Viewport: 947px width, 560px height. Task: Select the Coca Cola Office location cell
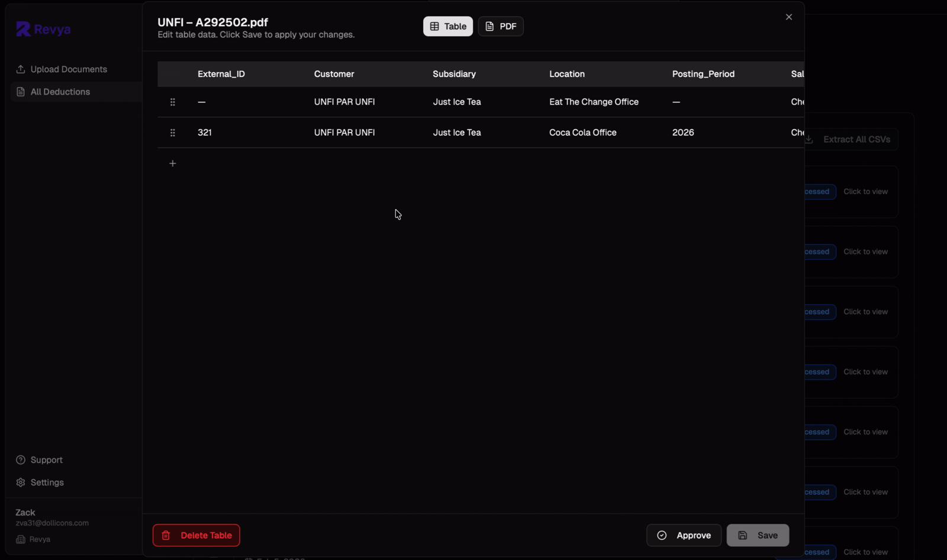tap(582, 133)
